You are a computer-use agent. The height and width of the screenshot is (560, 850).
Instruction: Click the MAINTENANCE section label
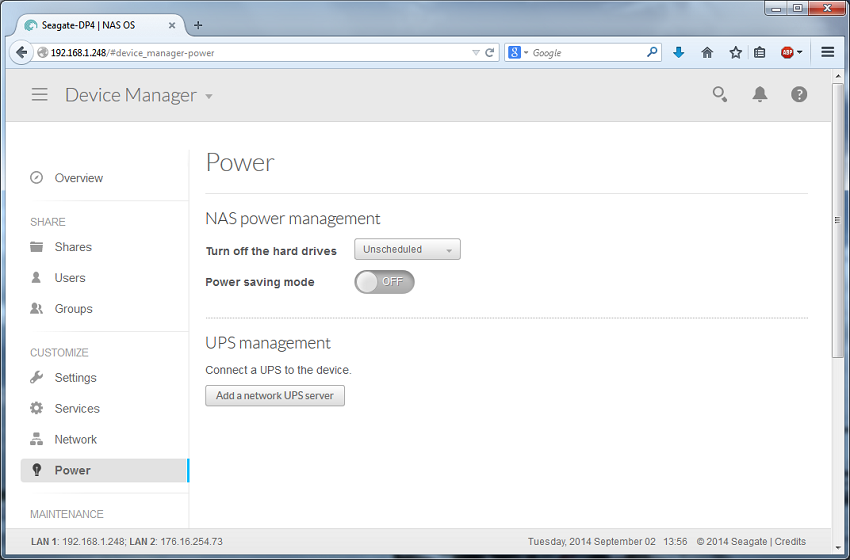[67, 514]
